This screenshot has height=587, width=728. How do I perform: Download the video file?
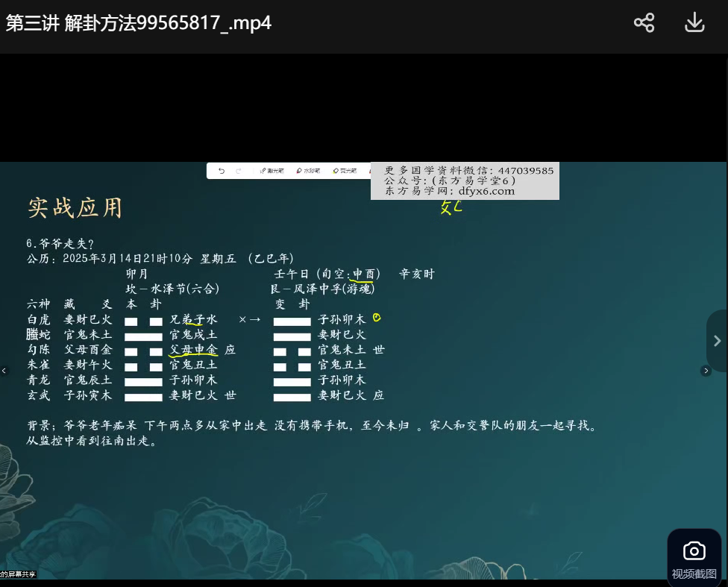click(694, 22)
